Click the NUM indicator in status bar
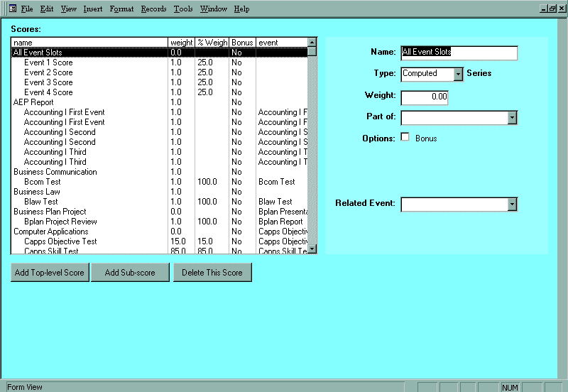The width and height of the screenshot is (568, 392). [x=510, y=387]
